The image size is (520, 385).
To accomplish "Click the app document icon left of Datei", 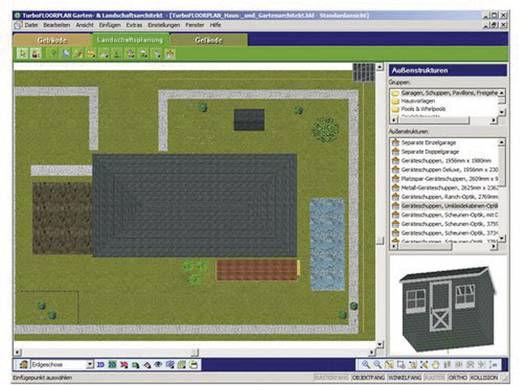I will pyautogui.click(x=18, y=25).
